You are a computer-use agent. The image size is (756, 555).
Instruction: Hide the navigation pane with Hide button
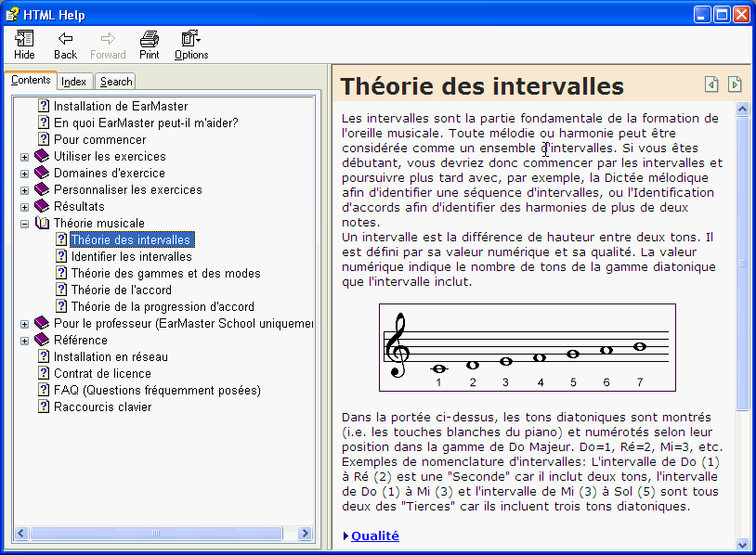24,45
